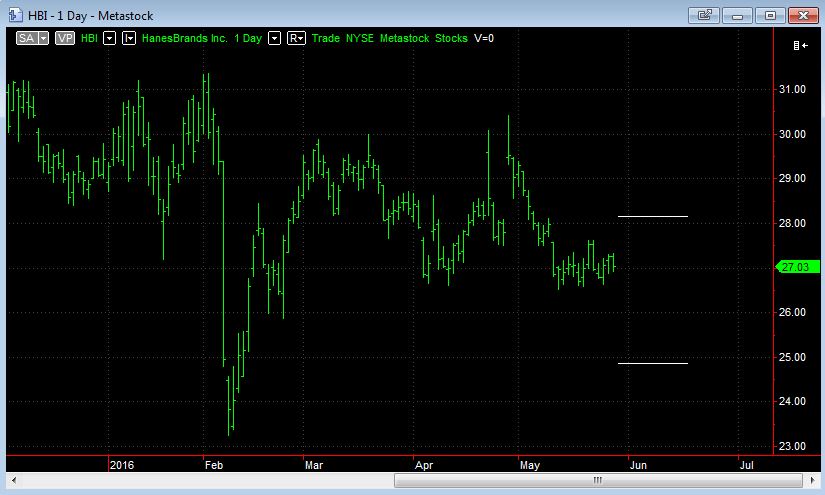
Task: Click the Trade label
Action: point(326,38)
